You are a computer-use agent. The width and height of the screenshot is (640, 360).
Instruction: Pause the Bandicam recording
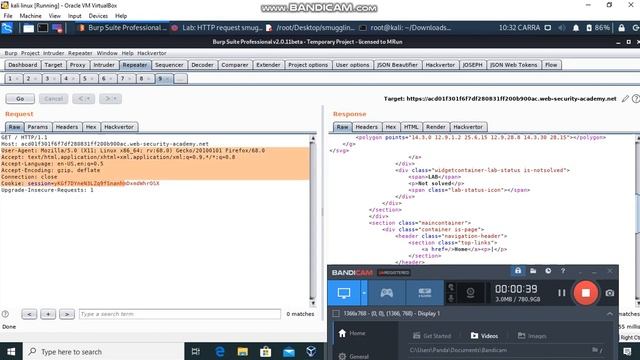(562, 293)
